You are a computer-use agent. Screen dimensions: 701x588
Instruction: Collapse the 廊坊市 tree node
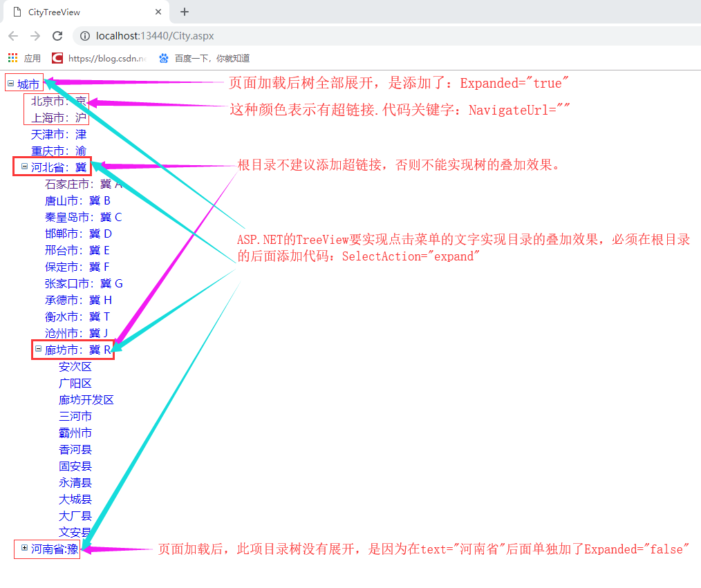click(39, 350)
